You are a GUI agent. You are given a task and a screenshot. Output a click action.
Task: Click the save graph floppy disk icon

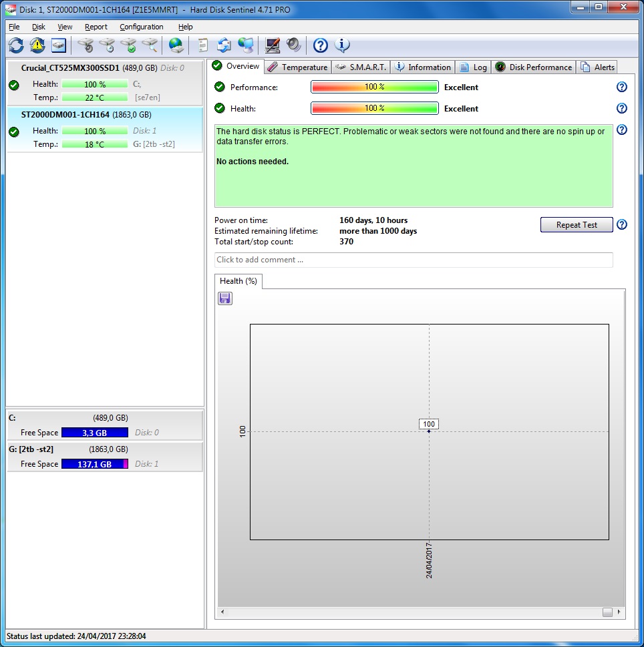coord(225,298)
